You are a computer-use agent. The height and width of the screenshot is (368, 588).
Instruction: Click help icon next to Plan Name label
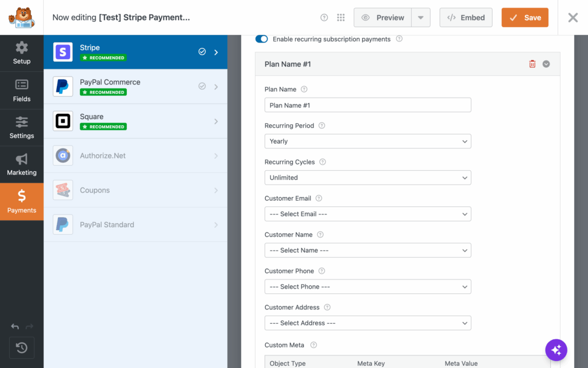click(x=304, y=89)
